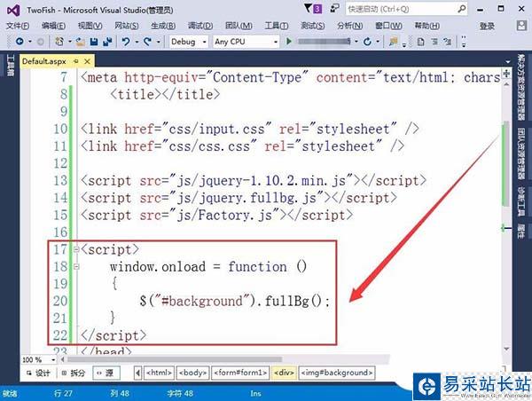This screenshot has width=532, height=401.
Task: Click the save file disk icon
Action: click(94, 42)
